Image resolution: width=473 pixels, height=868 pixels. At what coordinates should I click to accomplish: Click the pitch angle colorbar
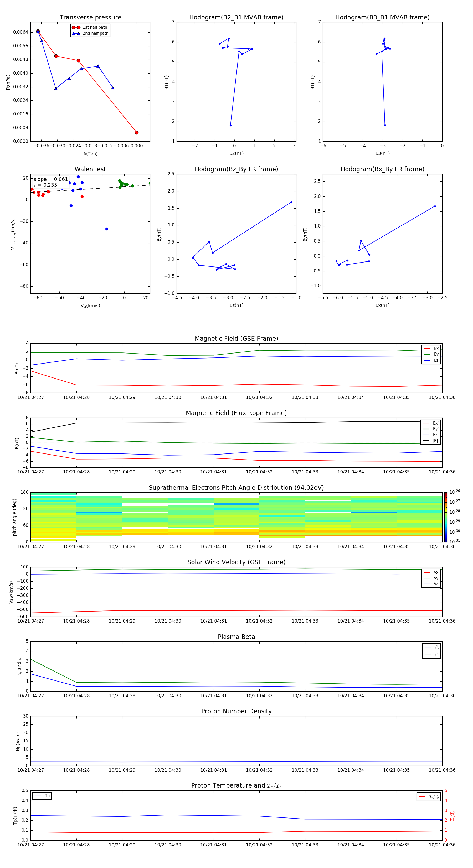(x=445, y=517)
